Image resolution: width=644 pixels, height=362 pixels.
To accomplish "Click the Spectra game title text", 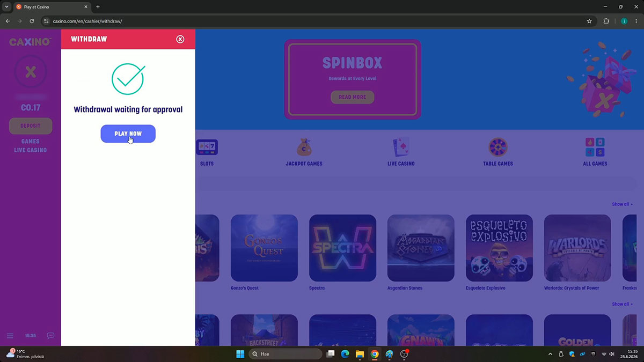I will point(317,288).
